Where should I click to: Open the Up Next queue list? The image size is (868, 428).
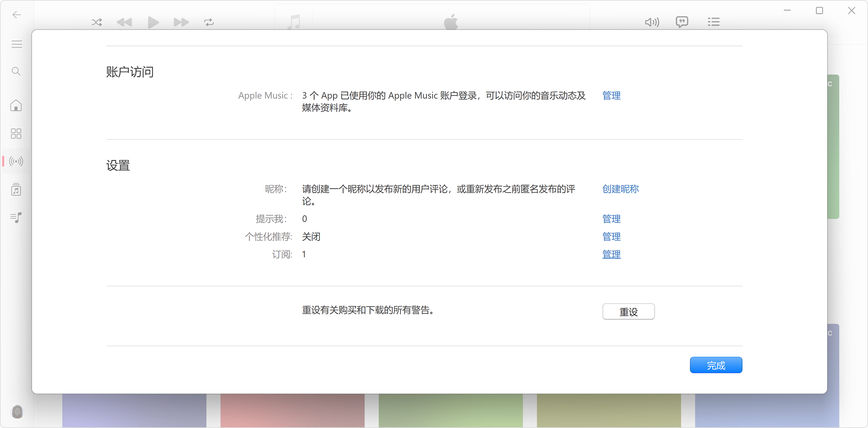(x=714, y=22)
